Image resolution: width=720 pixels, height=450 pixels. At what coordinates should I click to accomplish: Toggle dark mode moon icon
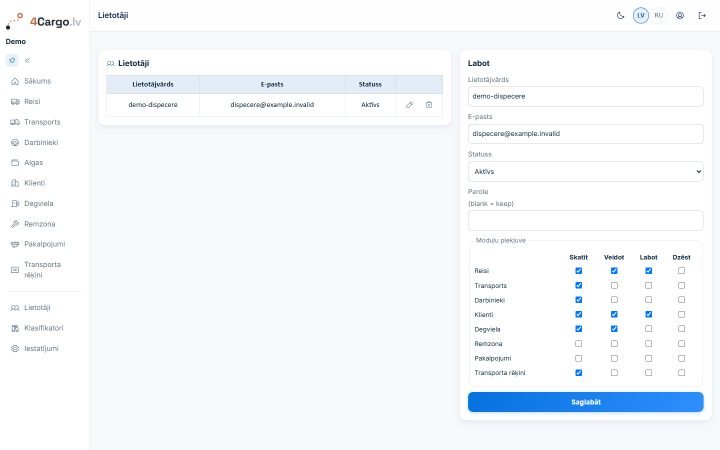point(620,16)
